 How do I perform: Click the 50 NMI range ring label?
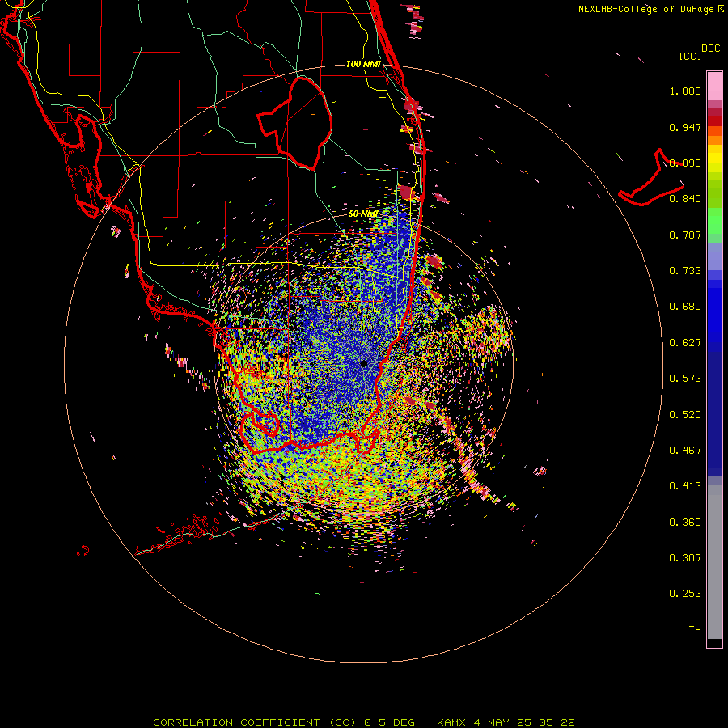(363, 214)
